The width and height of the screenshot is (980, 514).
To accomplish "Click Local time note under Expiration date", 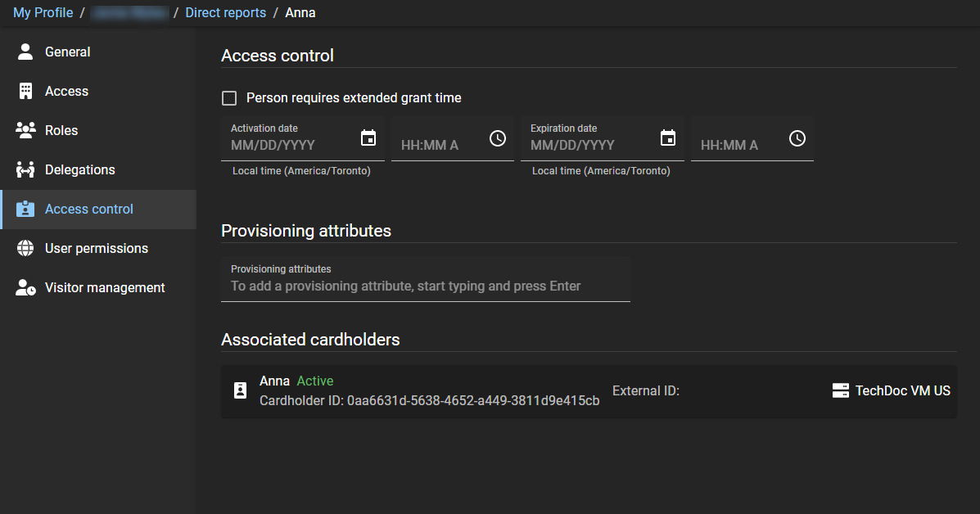I will 601,171.
